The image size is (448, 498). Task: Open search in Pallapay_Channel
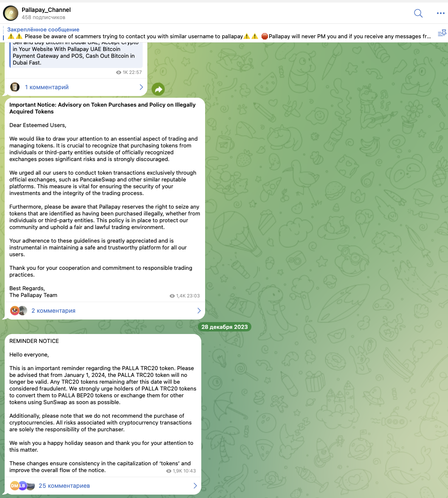(x=418, y=13)
